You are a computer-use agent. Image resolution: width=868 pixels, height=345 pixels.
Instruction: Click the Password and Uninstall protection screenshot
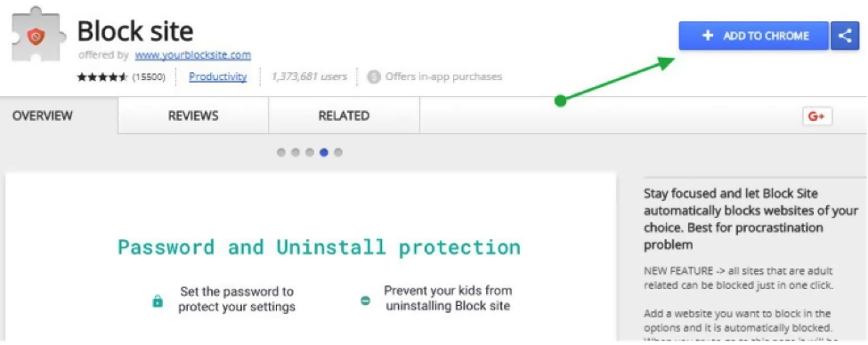[x=311, y=258]
